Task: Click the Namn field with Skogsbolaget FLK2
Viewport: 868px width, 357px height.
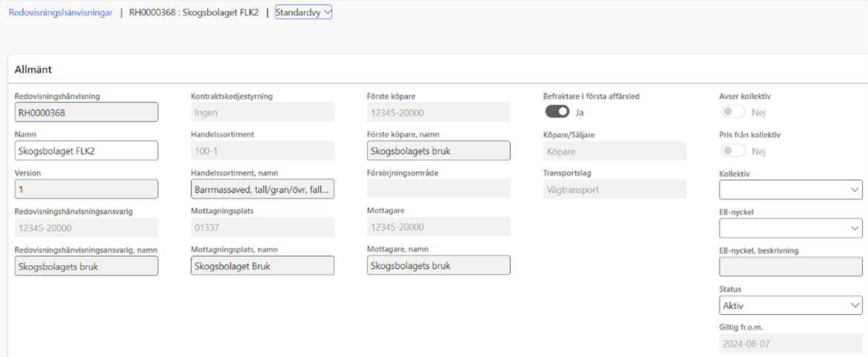Action: tap(86, 150)
